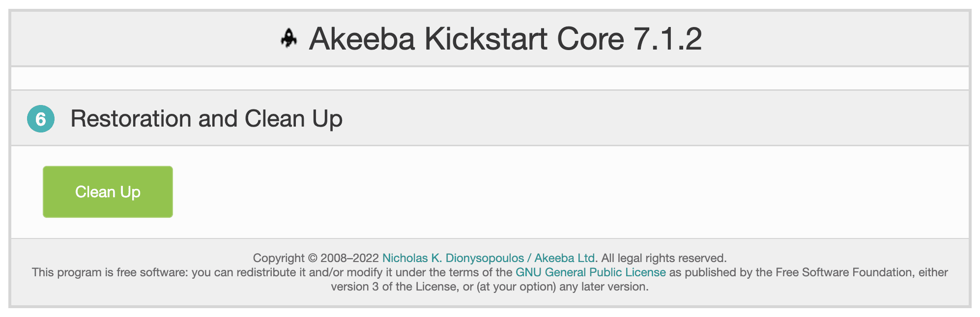Open the Nicholas K. Dionysopoulos / Akeeba Ltd link
Screen dimensions: 980x317
click(x=489, y=258)
